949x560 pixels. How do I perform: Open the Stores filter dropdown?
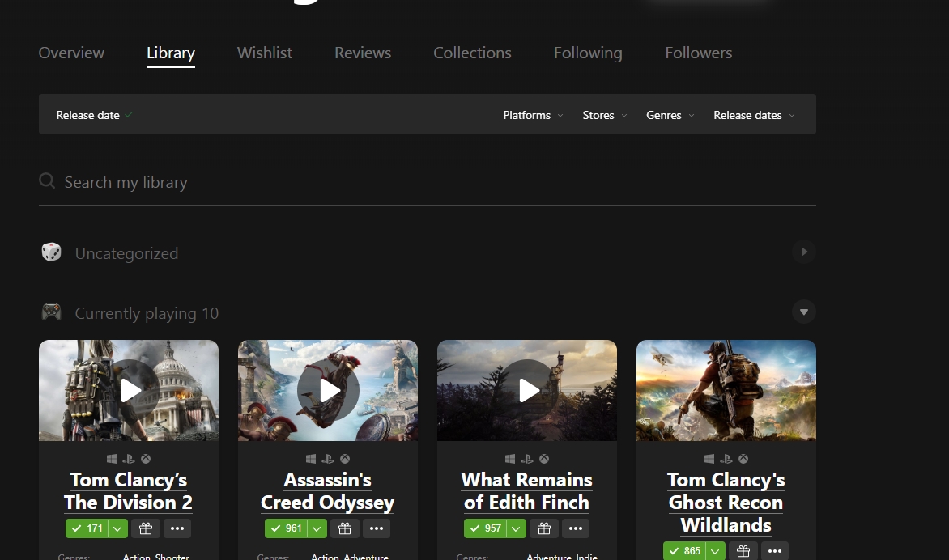(x=604, y=115)
